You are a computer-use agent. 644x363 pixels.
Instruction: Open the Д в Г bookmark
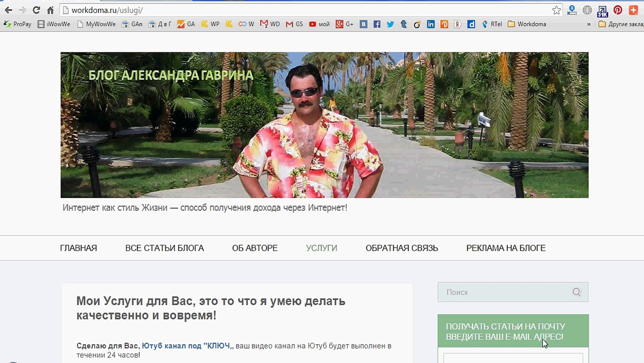[160, 24]
